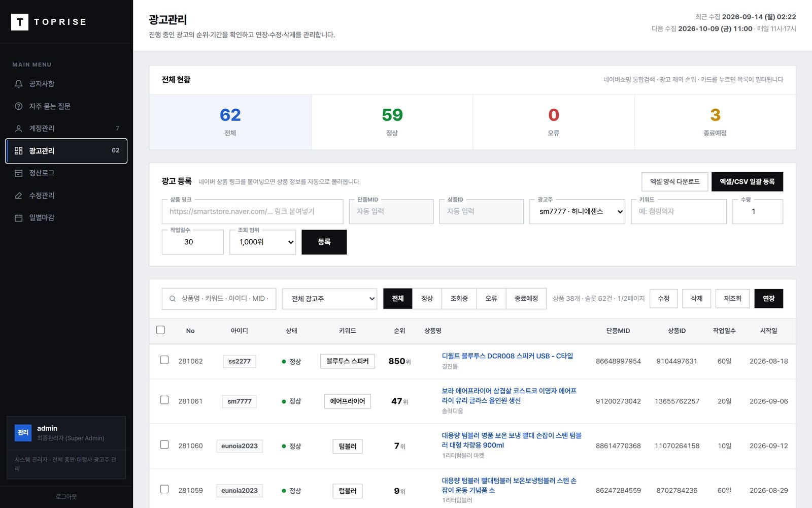
Task: Open the 전체 광고주 filter dropdown
Action: (x=330, y=299)
